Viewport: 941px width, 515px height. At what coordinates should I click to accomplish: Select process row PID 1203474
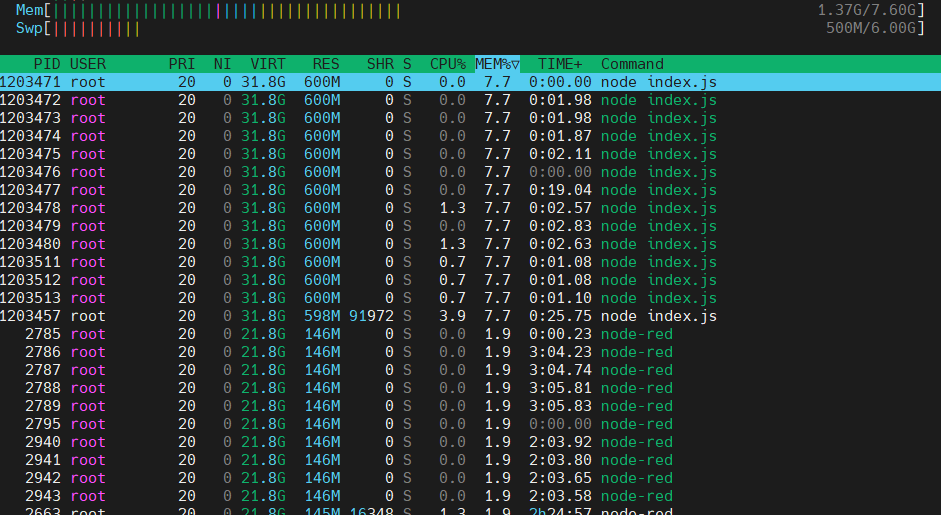point(470,136)
